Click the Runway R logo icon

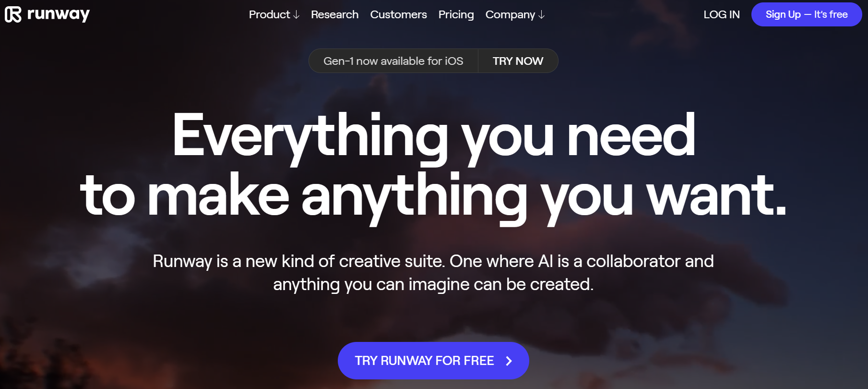[x=13, y=14]
